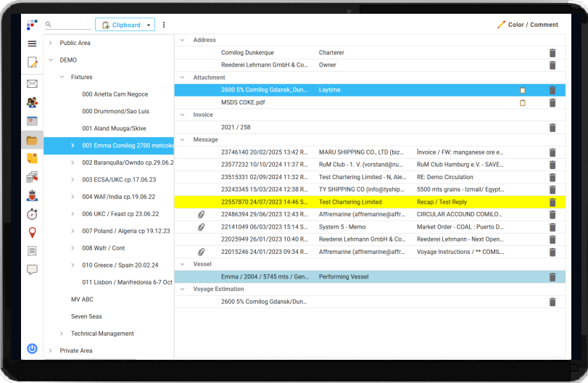Open the folder icon in sidebar

tap(32, 140)
